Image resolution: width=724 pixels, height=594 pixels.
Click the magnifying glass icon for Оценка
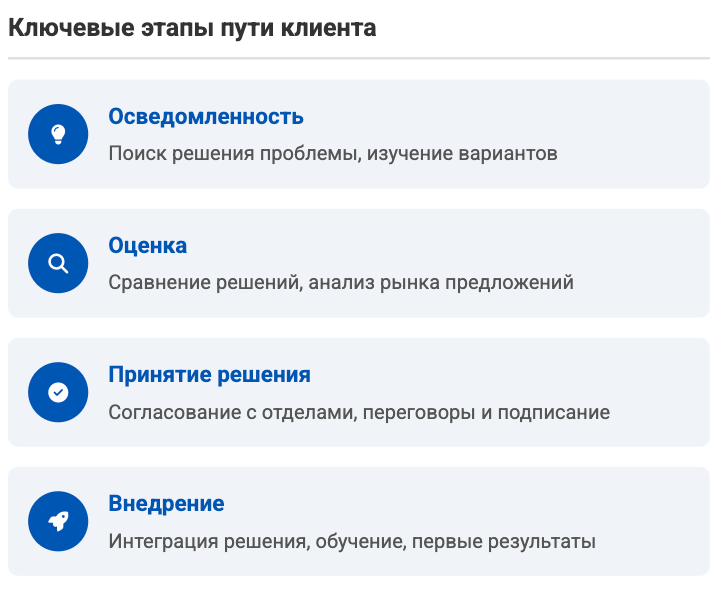coord(58,264)
